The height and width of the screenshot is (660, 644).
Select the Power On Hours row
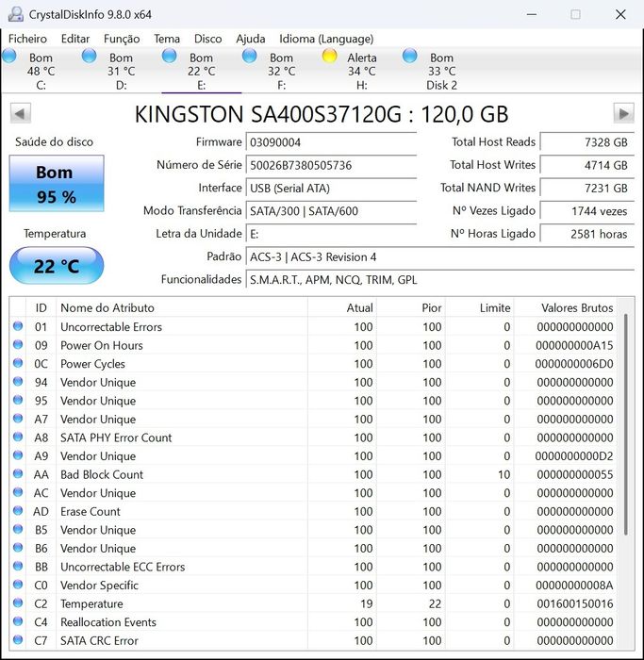(313, 345)
